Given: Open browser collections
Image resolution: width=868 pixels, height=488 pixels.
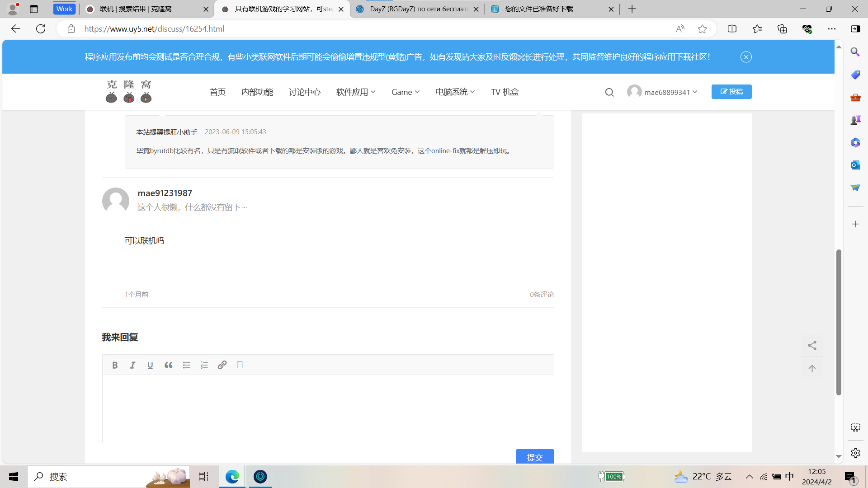Looking at the screenshot, I should [x=782, y=29].
